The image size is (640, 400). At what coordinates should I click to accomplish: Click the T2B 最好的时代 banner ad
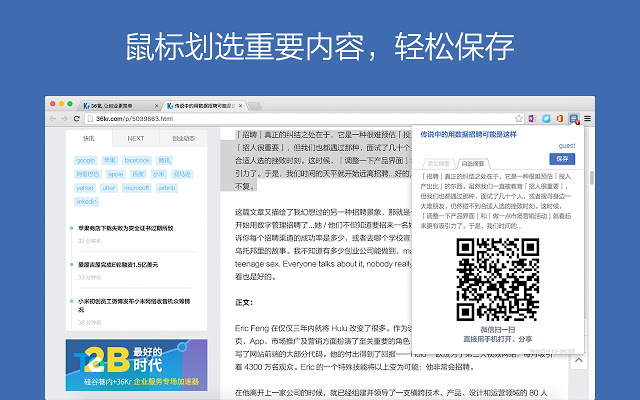pos(136,365)
